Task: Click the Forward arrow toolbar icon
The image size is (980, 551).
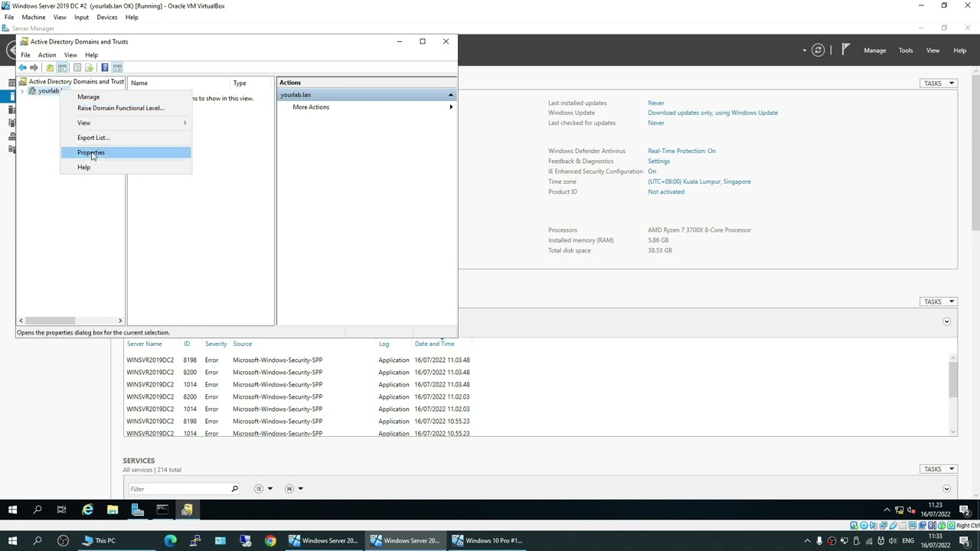Action: 34,68
